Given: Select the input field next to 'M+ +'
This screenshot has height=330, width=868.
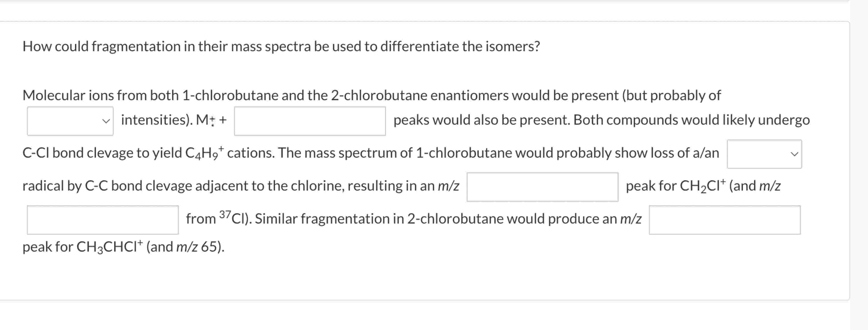Looking at the screenshot, I should (x=310, y=121).
